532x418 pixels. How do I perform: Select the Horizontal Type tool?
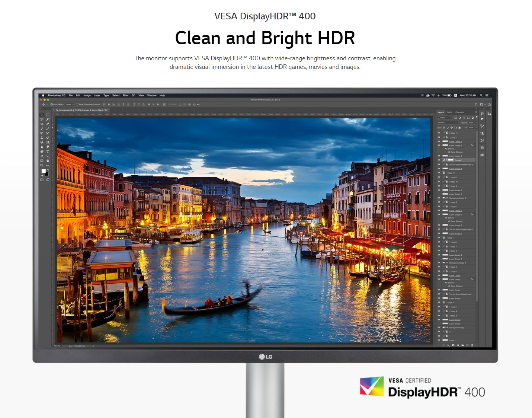point(48,151)
